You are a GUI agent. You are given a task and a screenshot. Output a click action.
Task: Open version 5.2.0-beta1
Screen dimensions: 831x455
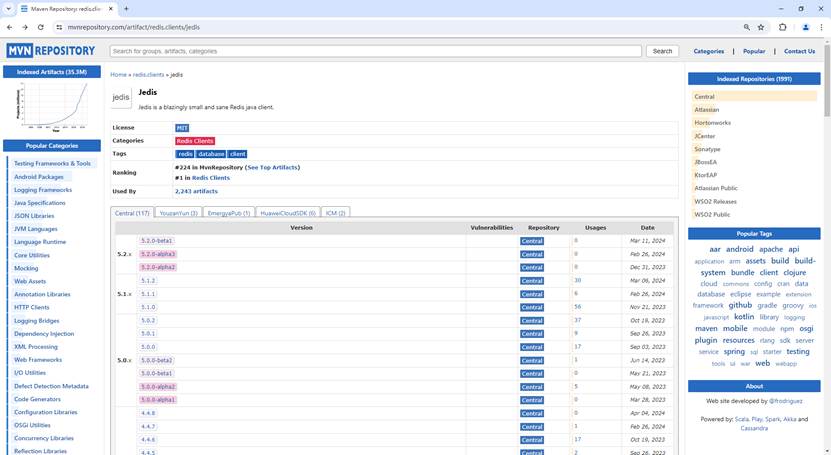point(157,240)
